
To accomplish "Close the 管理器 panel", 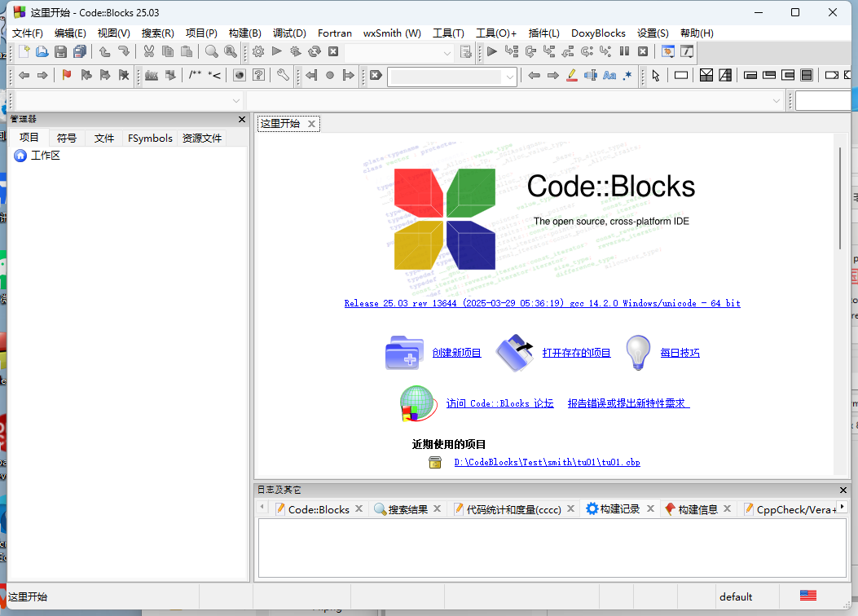I will point(242,119).
